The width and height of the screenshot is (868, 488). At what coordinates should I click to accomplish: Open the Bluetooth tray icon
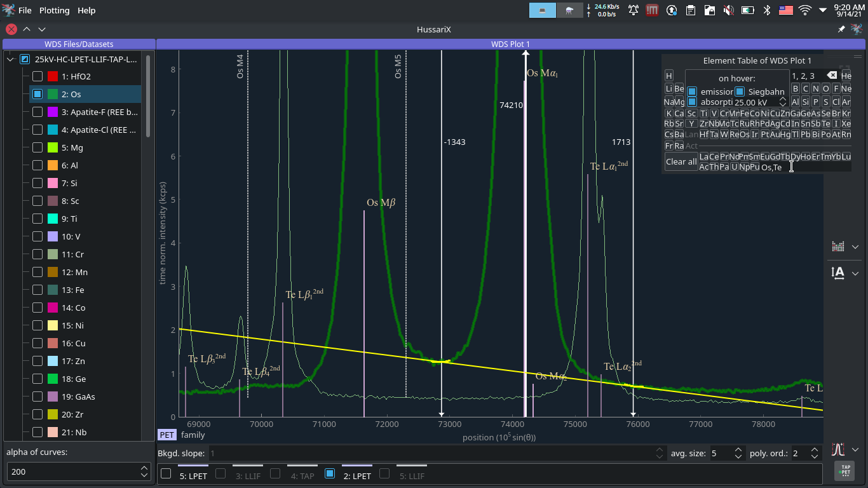767,10
